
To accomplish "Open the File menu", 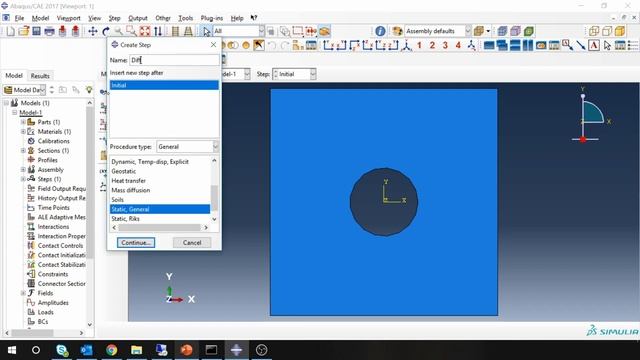I will coord(19,18).
